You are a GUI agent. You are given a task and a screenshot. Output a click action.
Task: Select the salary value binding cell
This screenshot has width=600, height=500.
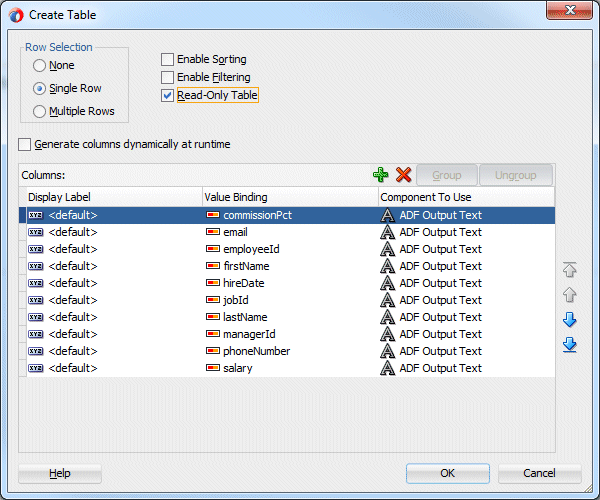tap(290, 368)
